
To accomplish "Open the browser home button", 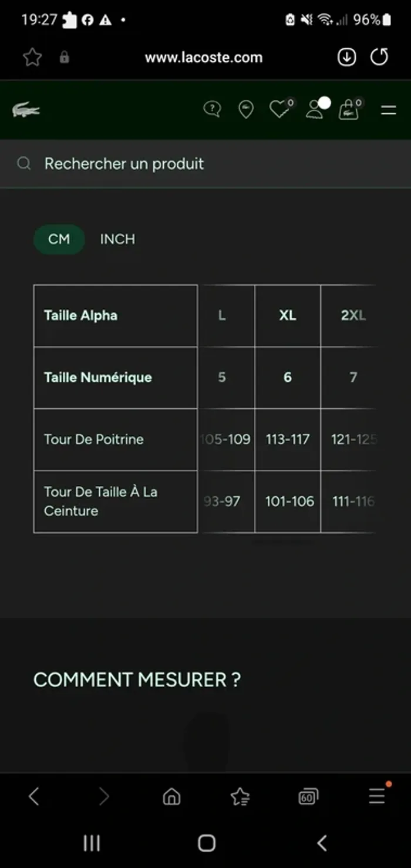I will pos(171,796).
